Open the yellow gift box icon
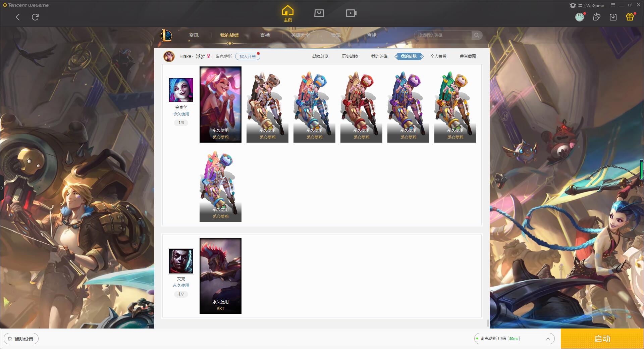 click(x=630, y=17)
